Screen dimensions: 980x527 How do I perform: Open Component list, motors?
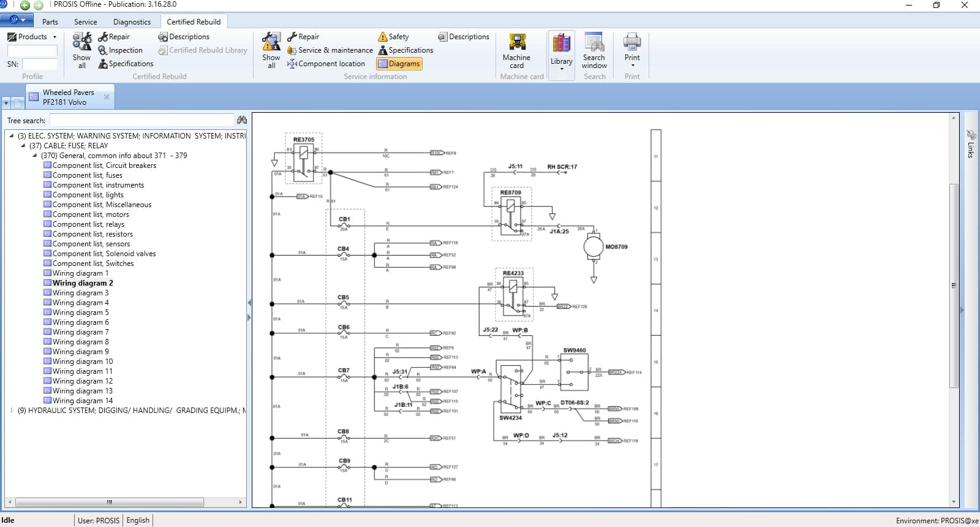(x=91, y=214)
